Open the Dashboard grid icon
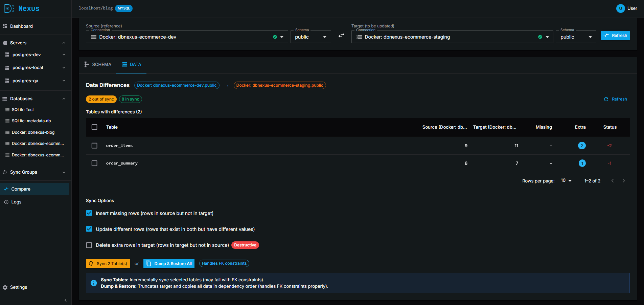Viewport: 644px width, 305px height. (5, 26)
